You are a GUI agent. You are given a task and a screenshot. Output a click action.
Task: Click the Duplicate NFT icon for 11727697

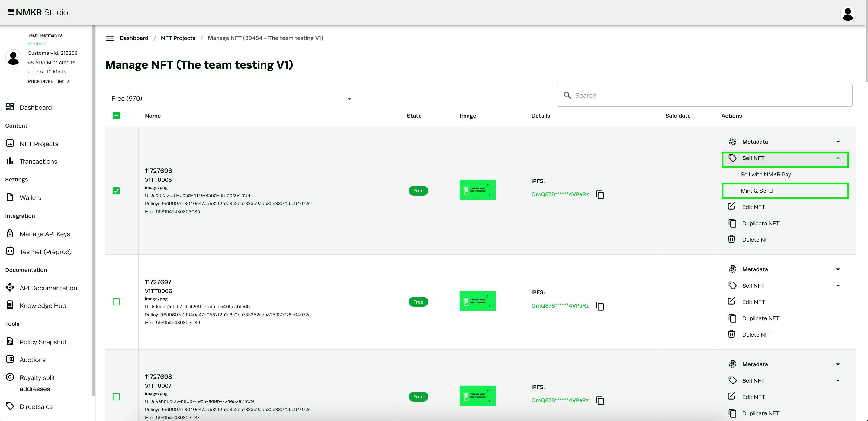(732, 318)
